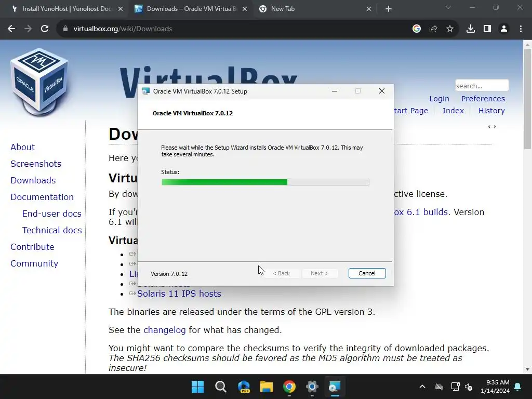Focus the wiki search field

482,86
